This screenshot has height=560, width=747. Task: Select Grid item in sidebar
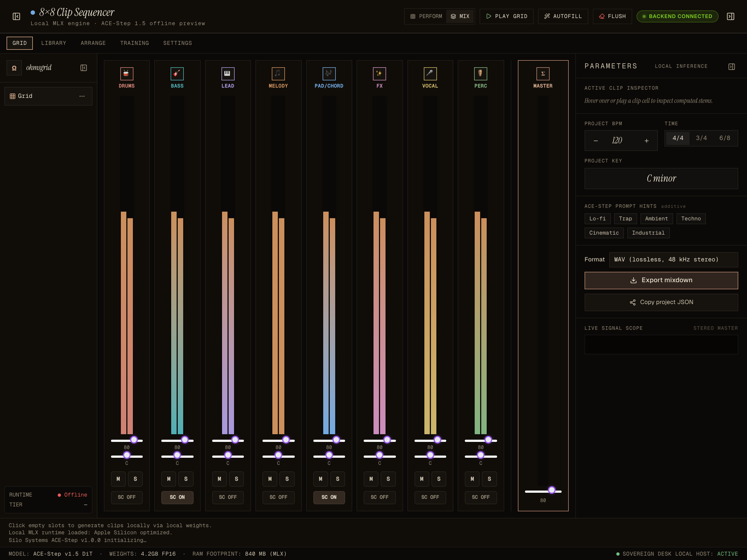click(48, 96)
